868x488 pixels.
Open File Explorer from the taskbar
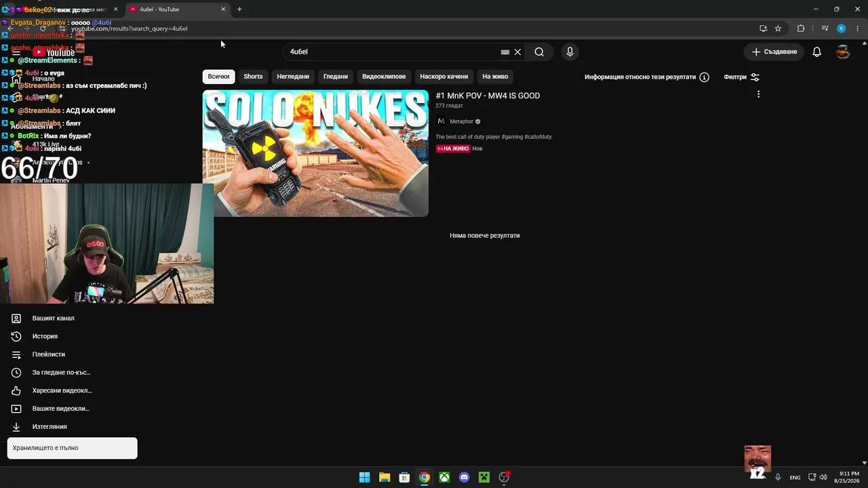click(x=384, y=477)
